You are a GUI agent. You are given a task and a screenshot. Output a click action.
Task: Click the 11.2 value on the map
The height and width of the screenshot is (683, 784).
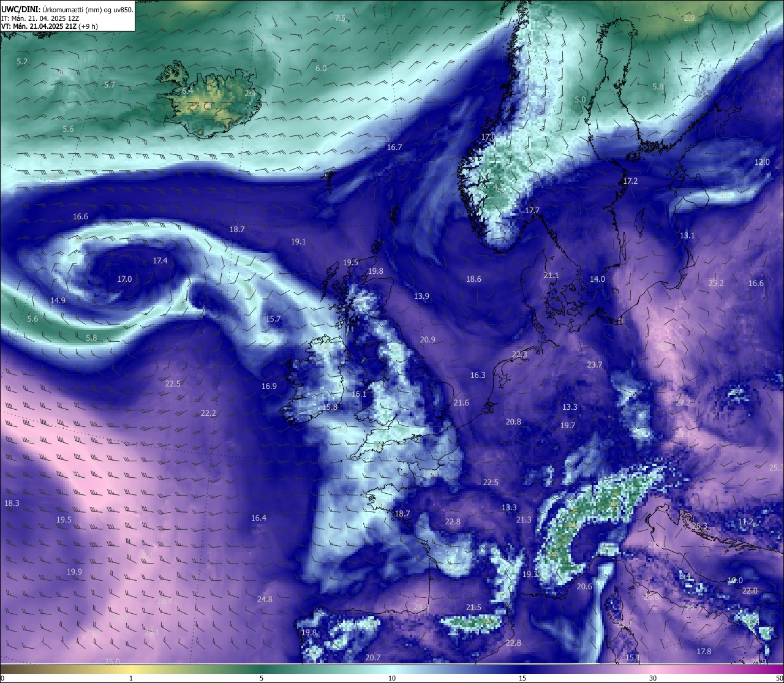[745, 521]
